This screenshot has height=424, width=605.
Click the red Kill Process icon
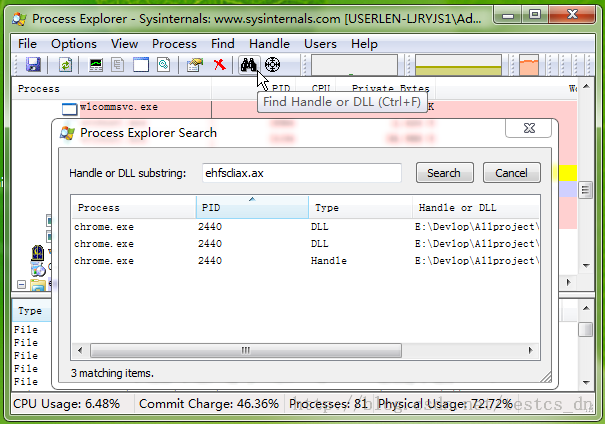[x=220, y=64]
